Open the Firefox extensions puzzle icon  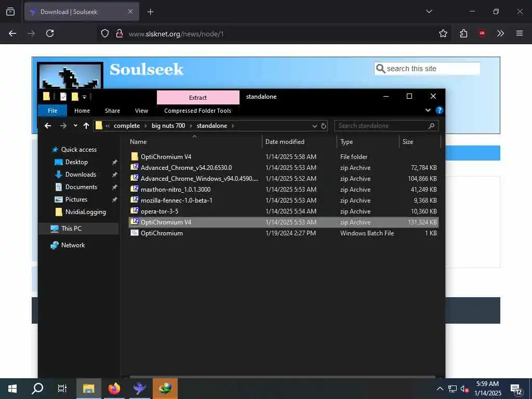point(463,33)
